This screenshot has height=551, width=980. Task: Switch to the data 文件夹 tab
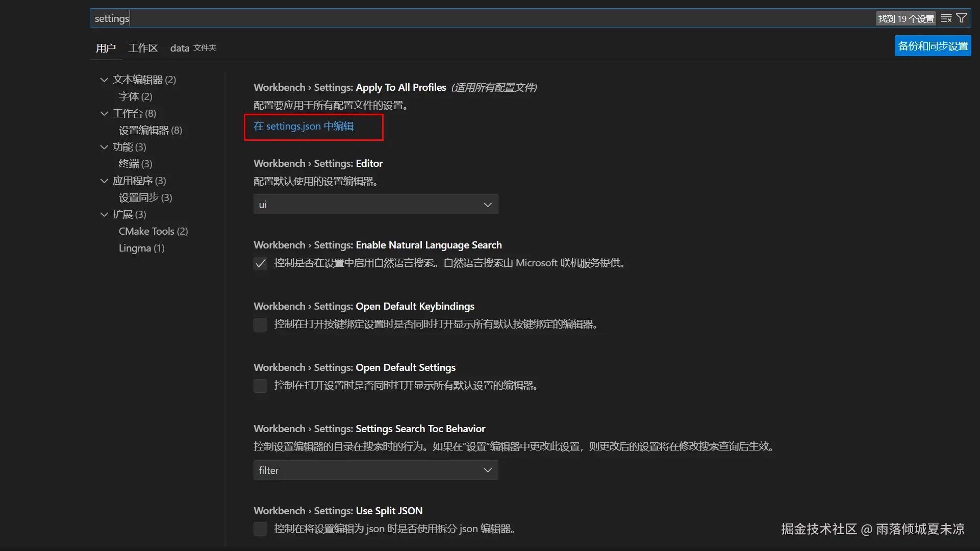pyautogui.click(x=193, y=48)
